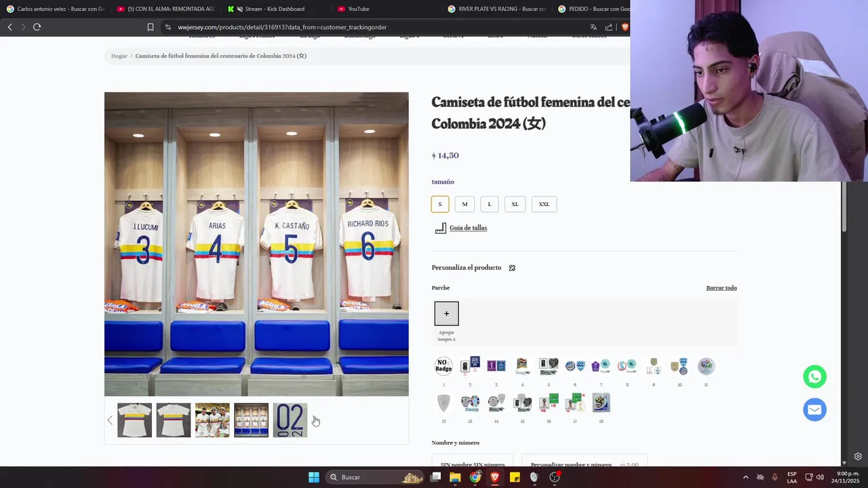View the '02' number font thumbnail

click(290, 420)
